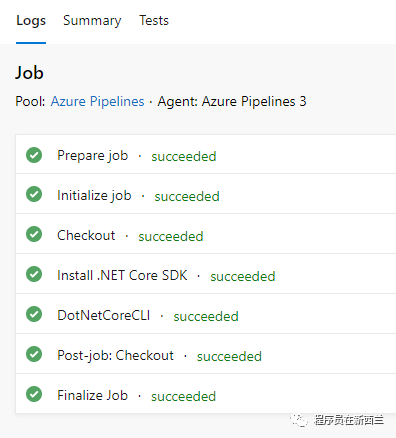Switch to the Summary tab
Viewport: 396px width, 438px height.
click(x=92, y=21)
